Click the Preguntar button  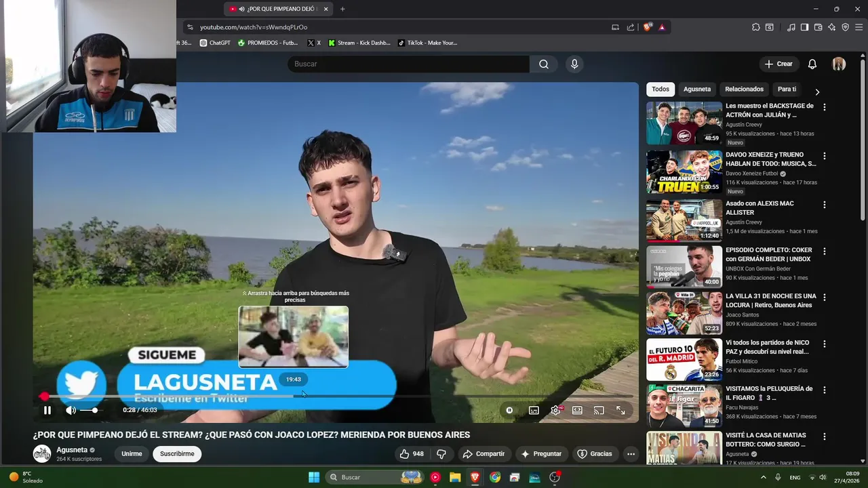(541, 454)
